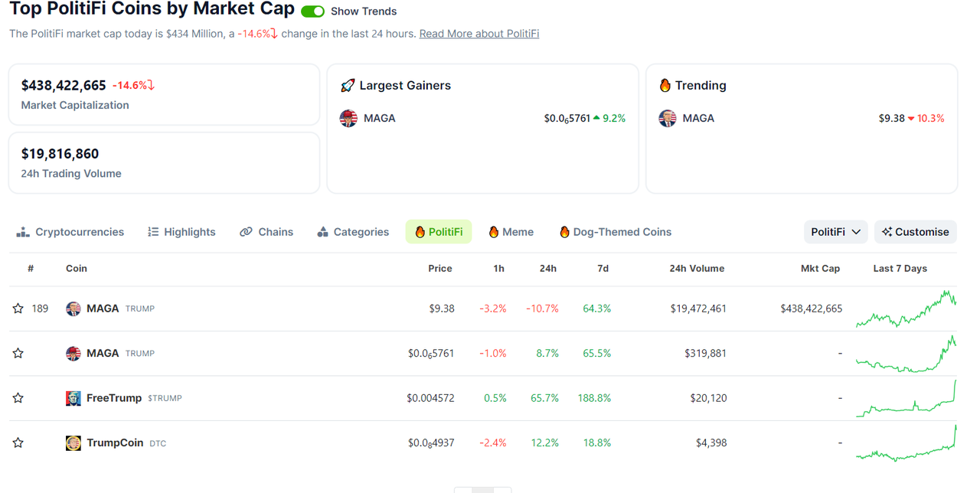Open the PolitiFi dropdown filter
The image size is (980, 493).
(x=835, y=232)
